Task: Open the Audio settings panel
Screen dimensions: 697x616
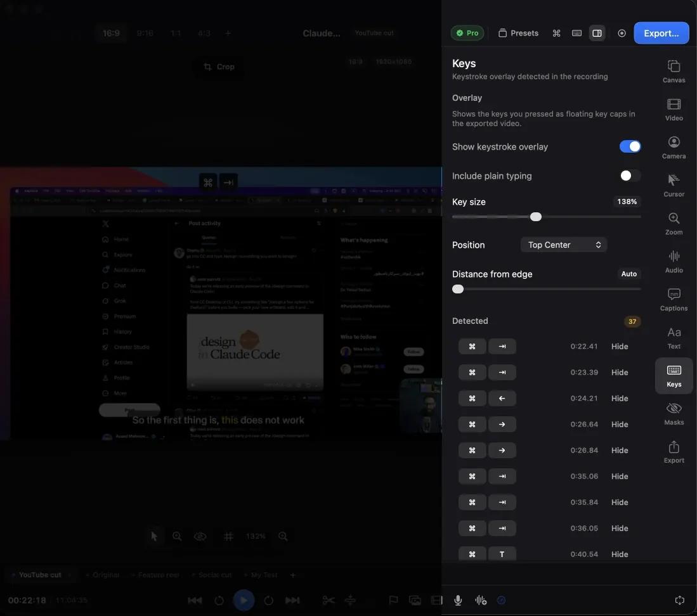Action: (x=674, y=262)
